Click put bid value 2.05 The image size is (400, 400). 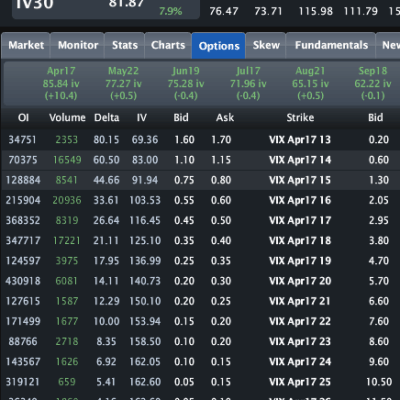(379, 200)
